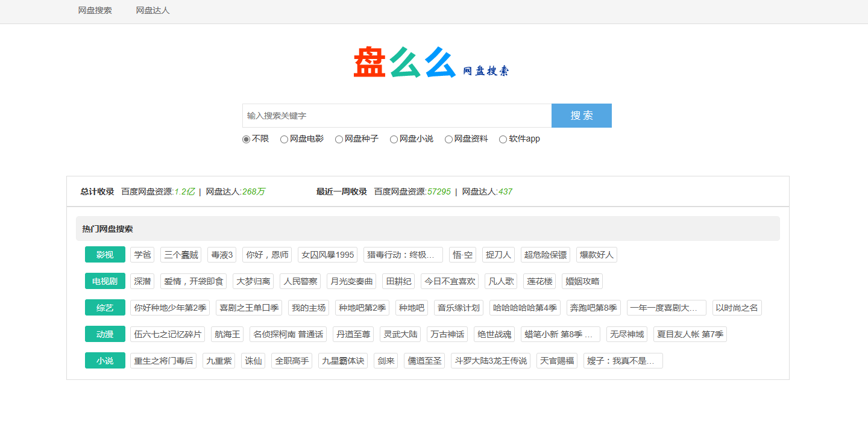The image size is (868, 448).
Task: Open the 电视剧 category tag
Action: 105,281
